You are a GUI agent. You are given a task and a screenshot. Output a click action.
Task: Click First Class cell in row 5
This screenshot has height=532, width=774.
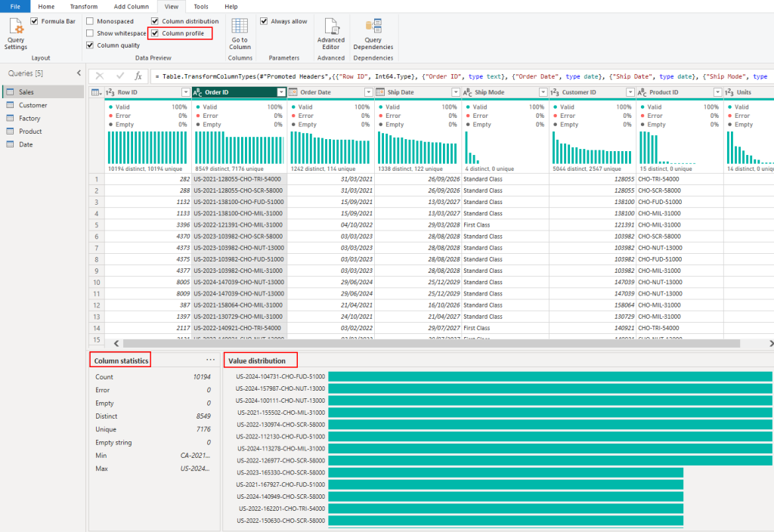505,225
